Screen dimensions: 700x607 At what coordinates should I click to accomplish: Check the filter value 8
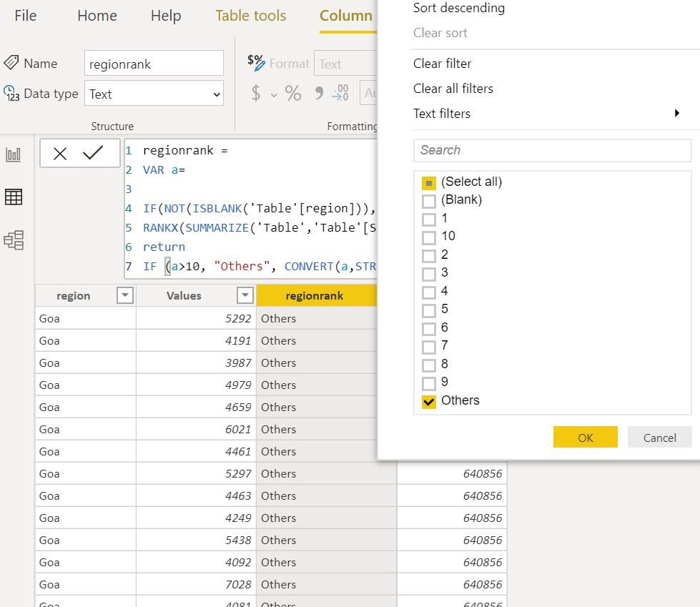pyautogui.click(x=428, y=365)
